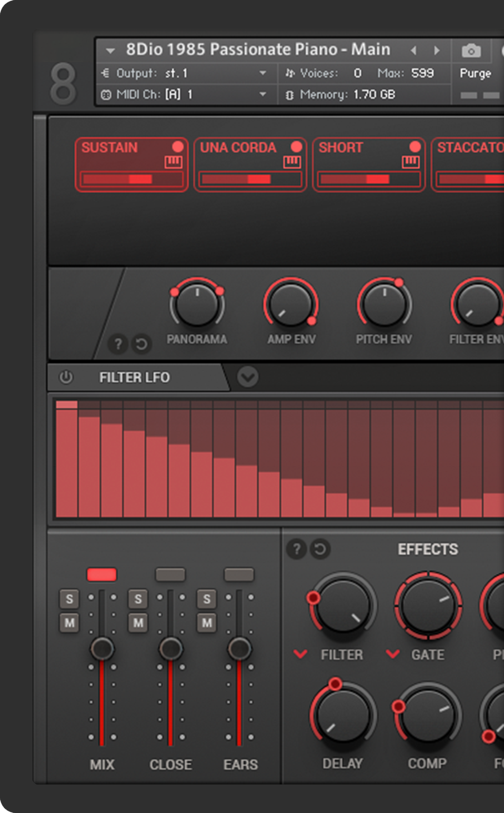
Task: Click the DELAY effect knob
Action: click(342, 716)
